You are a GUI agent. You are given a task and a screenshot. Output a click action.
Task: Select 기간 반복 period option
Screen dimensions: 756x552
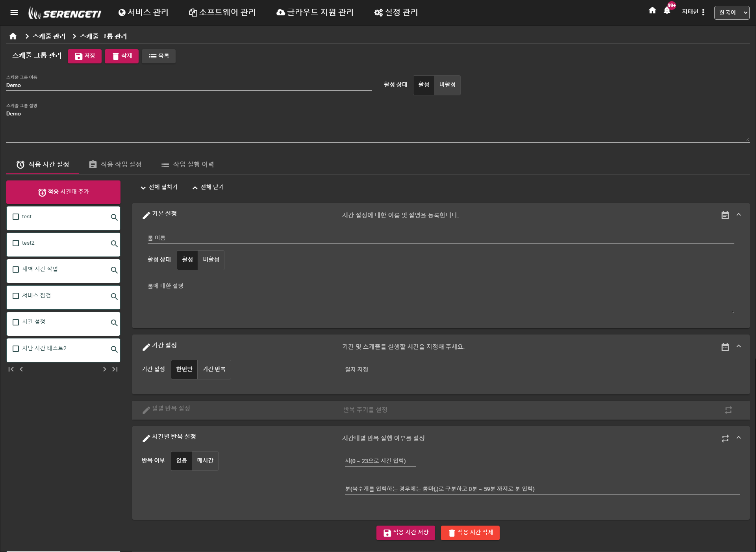pos(214,369)
